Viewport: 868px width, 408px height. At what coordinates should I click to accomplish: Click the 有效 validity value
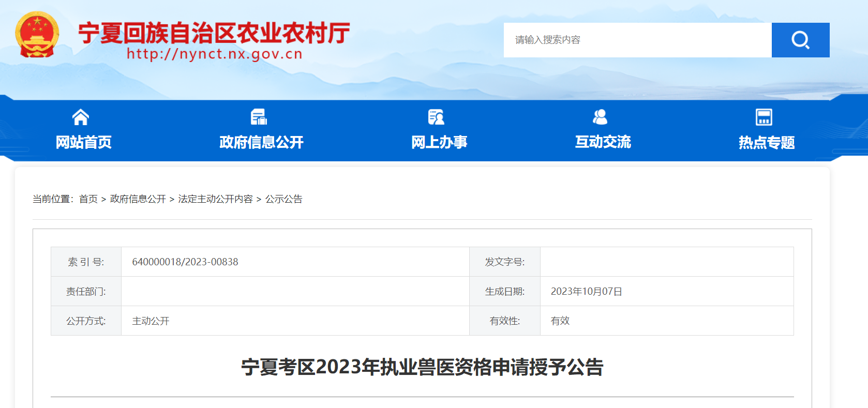coord(560,321)
